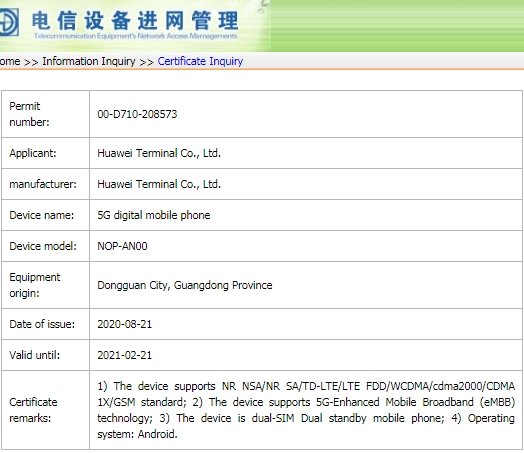Viewport: 524px width, 453px height.
Task: Select permit number value 00-D710-208573
Action: tap(137, 114)
